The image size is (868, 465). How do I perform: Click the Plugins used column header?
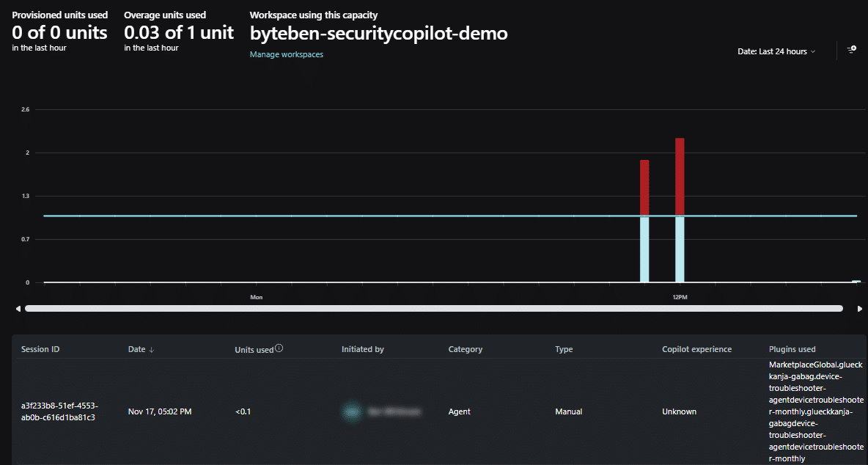792,350
